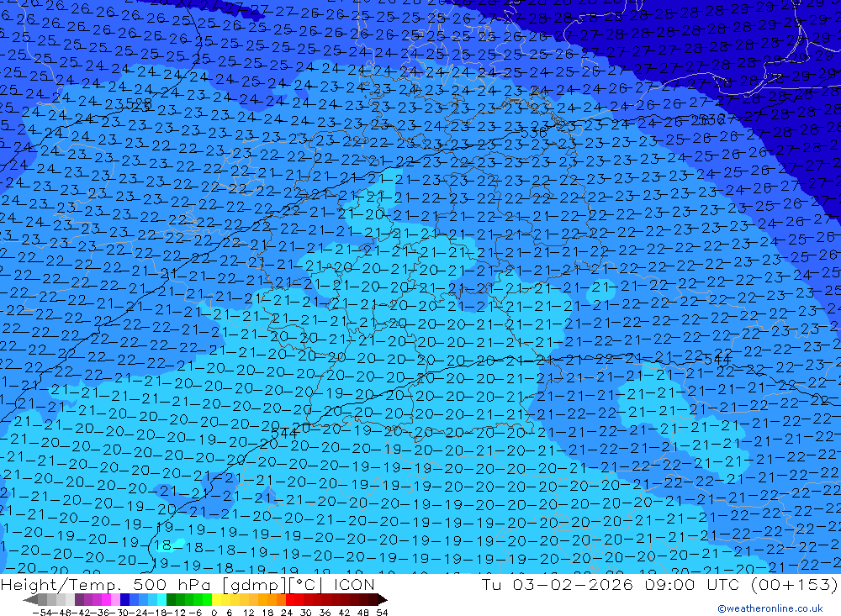
Task: Click the gray left arrow of color scale
Action: (30, 600)
